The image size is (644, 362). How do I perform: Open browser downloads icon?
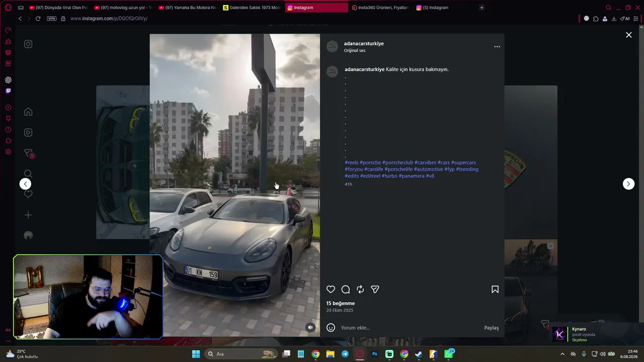tap(614, 19)
